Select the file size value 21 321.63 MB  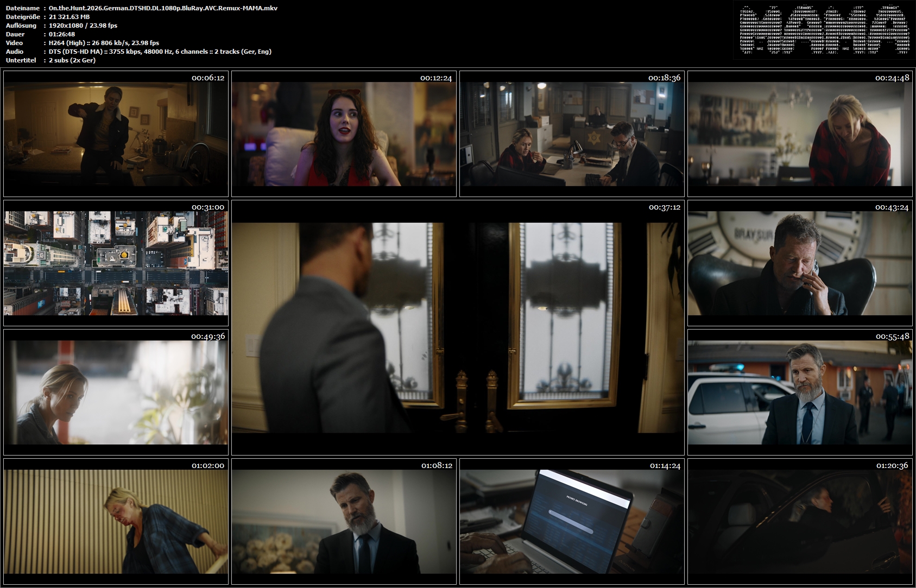coord(70,17)
